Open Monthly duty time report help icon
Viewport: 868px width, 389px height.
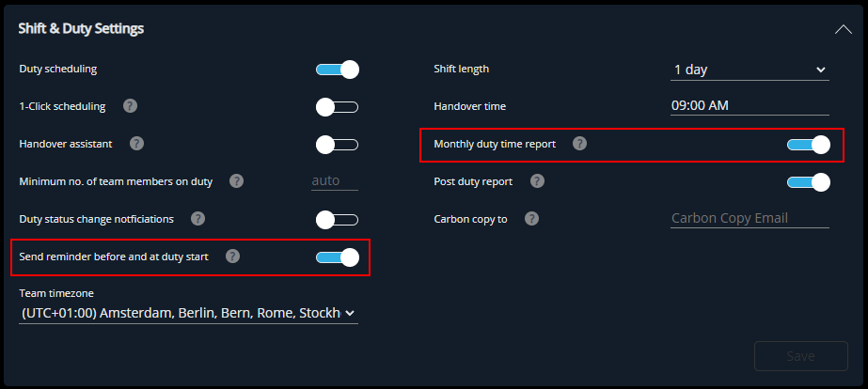(x=579, y=144)
